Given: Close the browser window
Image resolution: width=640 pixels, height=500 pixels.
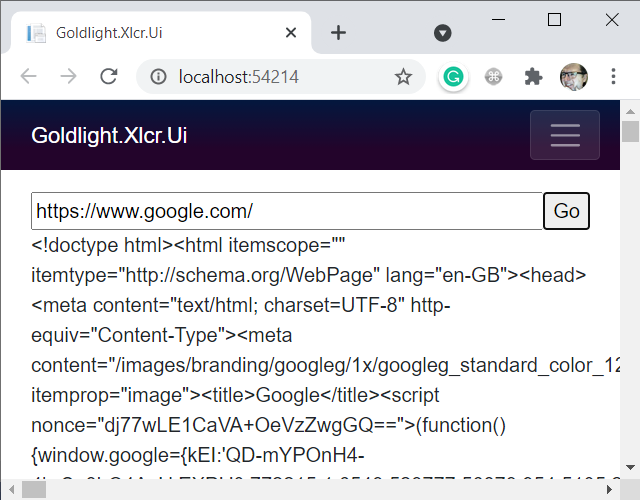Looking at the screenshot, I should coord(612,19).
